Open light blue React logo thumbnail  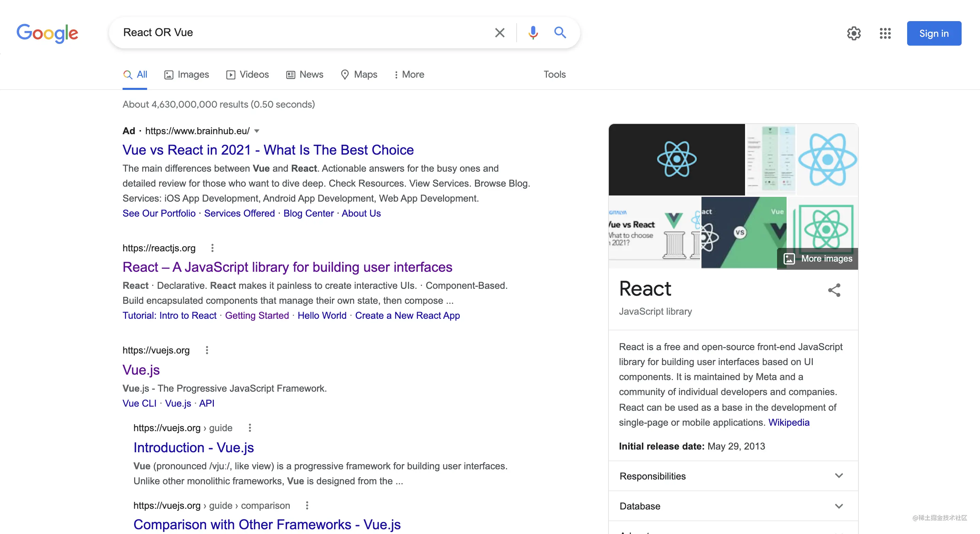(x=827, y=159)
